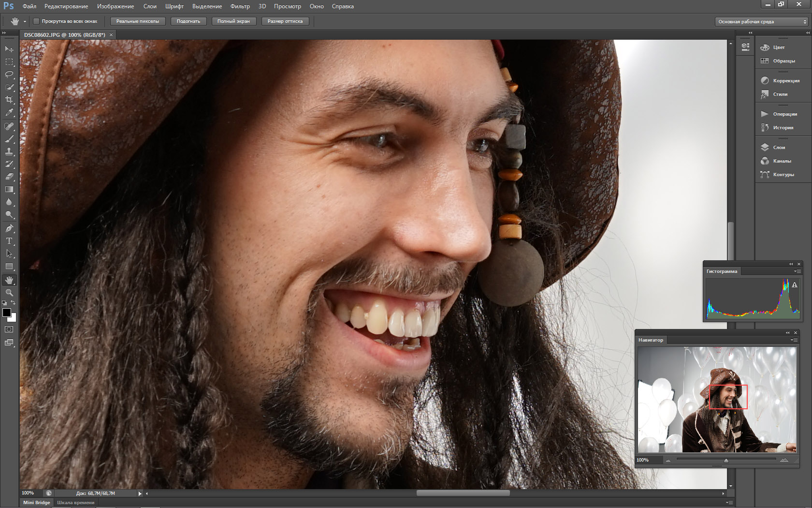Open the Навигатор panel options menu
Screen dimensions: 812x508
(794, 340)
